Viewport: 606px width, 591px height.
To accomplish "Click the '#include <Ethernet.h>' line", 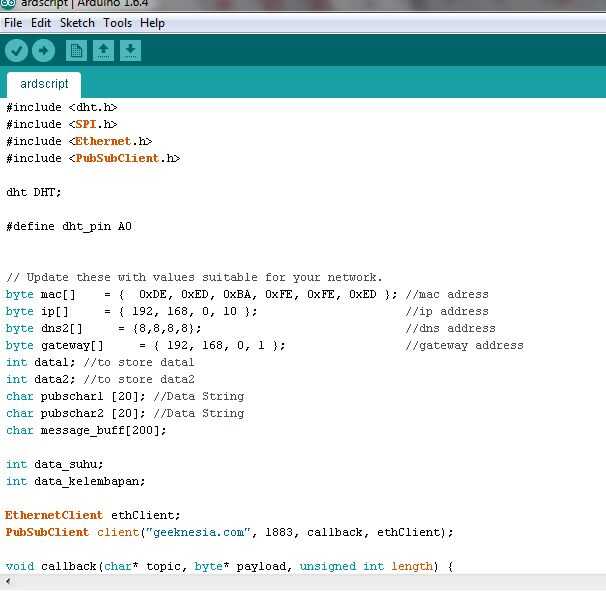I will coord(79,141).
